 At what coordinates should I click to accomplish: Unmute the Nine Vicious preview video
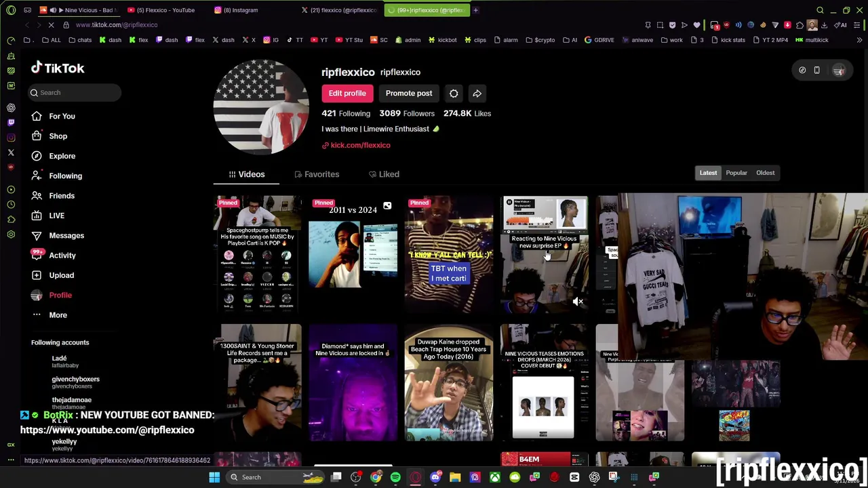pyautogui.click(x=578, y=302)
